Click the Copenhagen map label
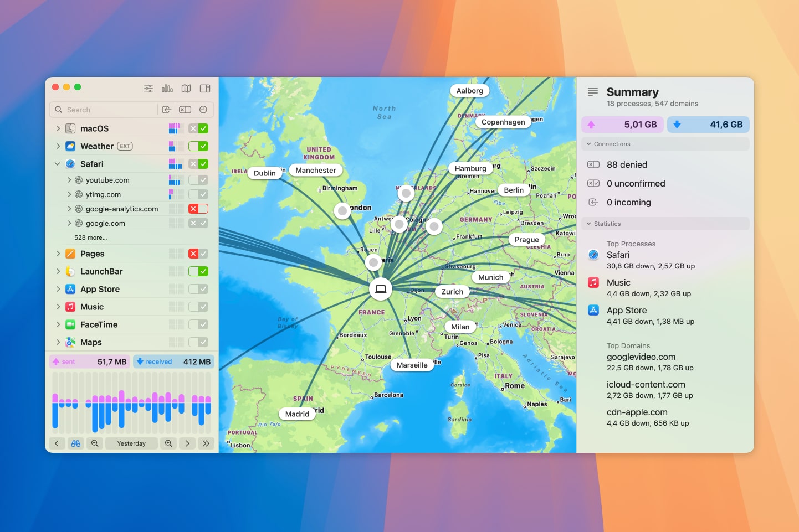 point(503,122)
